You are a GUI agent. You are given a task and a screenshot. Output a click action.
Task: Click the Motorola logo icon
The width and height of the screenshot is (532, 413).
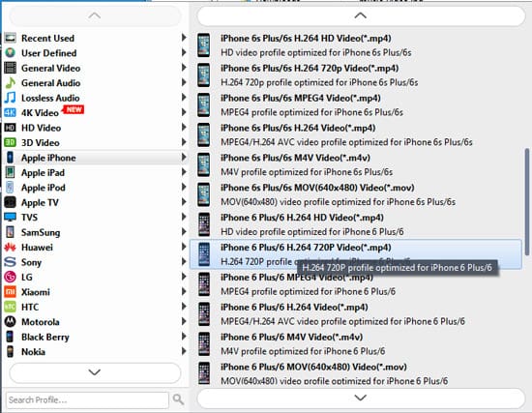11,322
